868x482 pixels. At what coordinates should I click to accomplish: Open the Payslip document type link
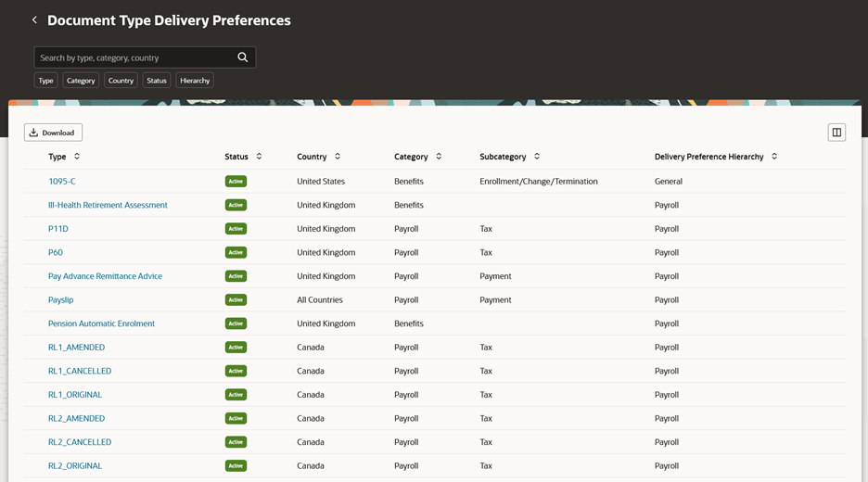coord(61,300)
